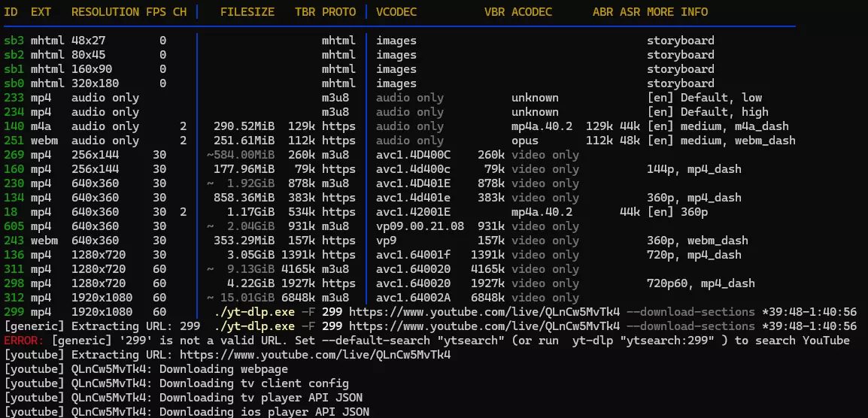868x418 pixels.
Task: Click the 'Downloading ios player API JSON' line
Action: (x=187, y=412)
